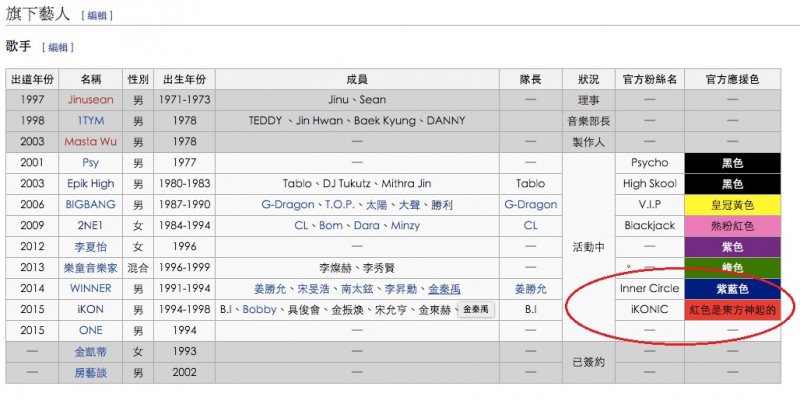Screen dimensions: 800x400
Task: Open the Bom member link
Action: point(331,226)
